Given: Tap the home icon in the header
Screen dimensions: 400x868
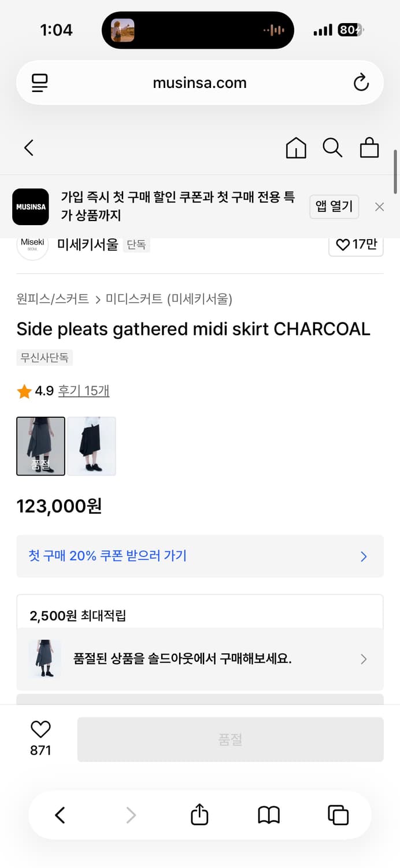Looking at the screenshot, I should click(x=296, y=148).
